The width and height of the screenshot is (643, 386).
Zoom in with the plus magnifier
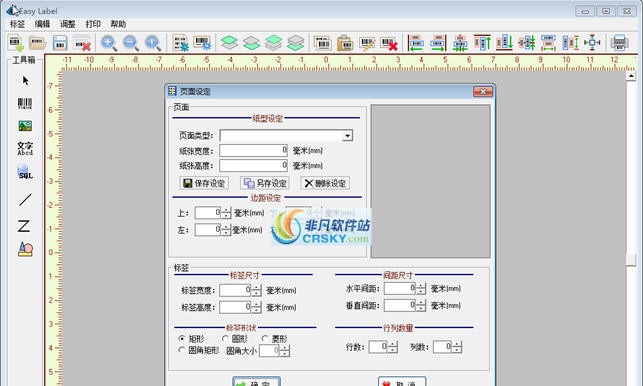pyautogui.click(x=109, y=43)
